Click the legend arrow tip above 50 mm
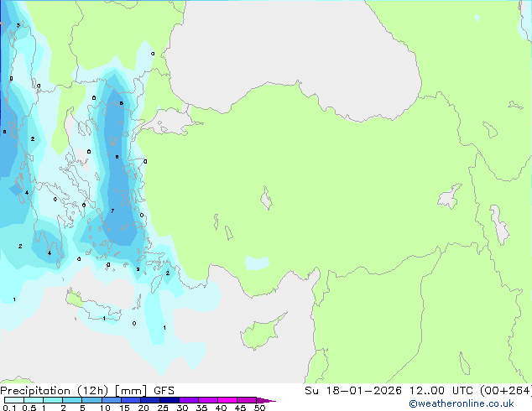The image size is (532, 411). [x=266, y=400]
